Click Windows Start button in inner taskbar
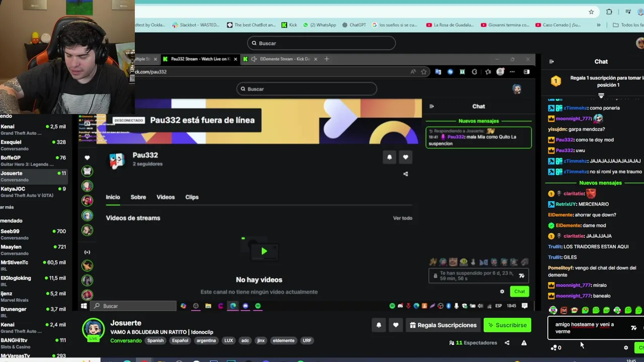The image size is (644, 362). tap(84, 306)
